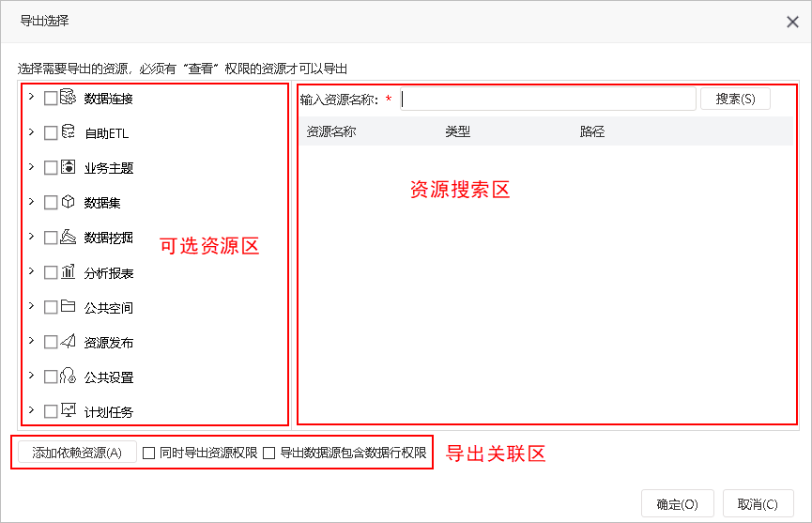Expand the 数据集 tree node
Image resolution: width=812 pixels, height=523 pixels.
(x=32, y=201)
